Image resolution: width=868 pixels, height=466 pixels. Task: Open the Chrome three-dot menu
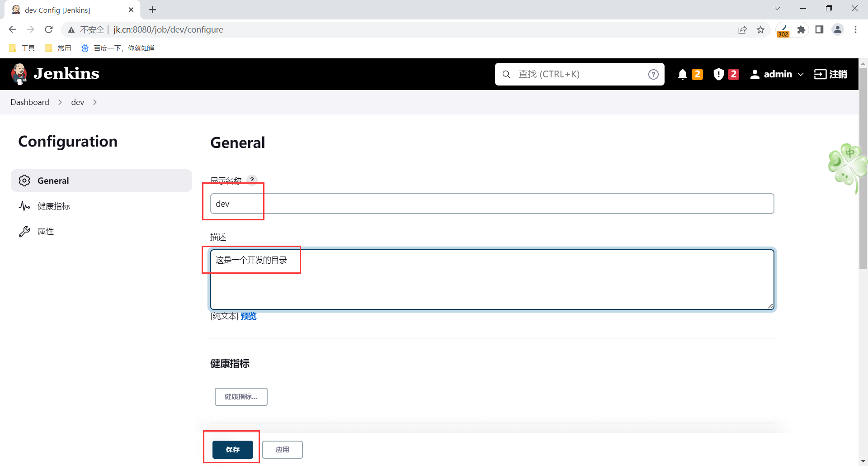(855, 29)
